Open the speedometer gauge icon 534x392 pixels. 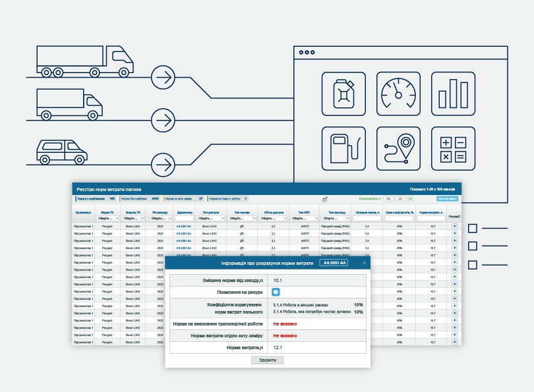pyautogui.click(x=398, y=94)
